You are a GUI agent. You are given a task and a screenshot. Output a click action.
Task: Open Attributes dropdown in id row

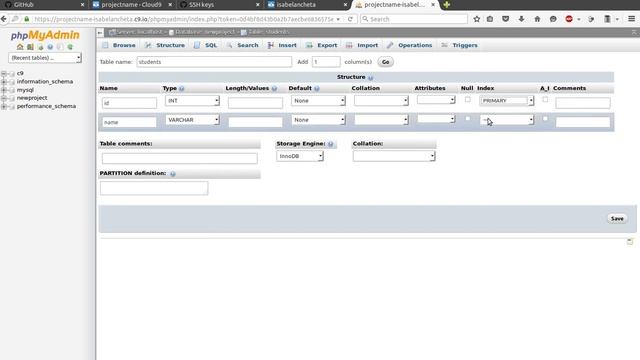coord(436,100)
